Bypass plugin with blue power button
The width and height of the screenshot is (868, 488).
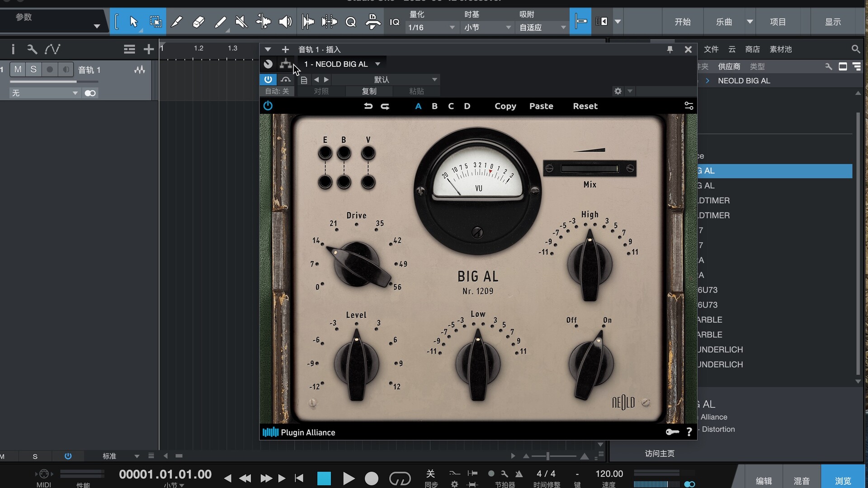pyautogui.click(x=268, y=80)
